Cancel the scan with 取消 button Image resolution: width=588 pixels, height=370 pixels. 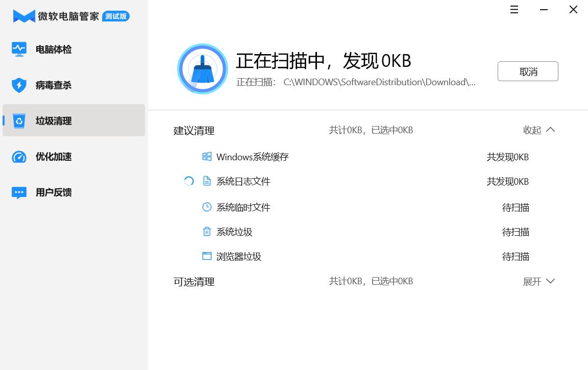[528, 71]
